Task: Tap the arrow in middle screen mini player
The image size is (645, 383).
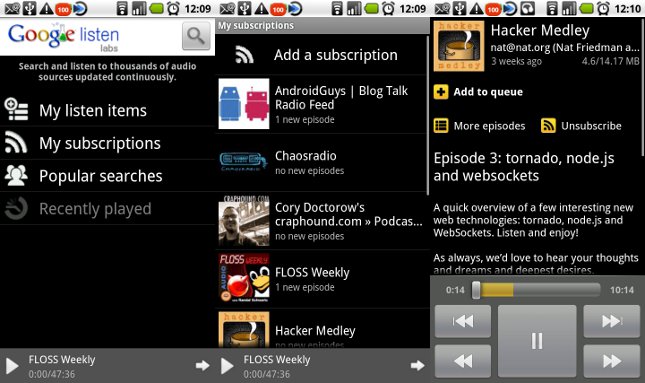Action: (x=418, y=365)
